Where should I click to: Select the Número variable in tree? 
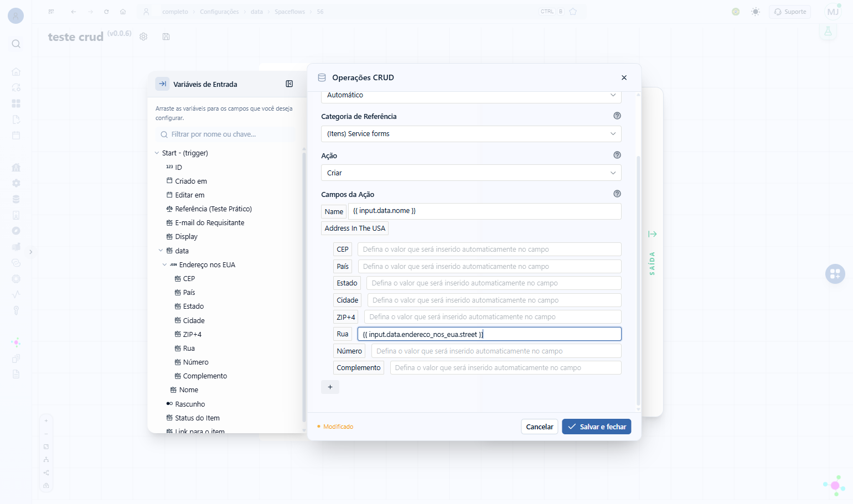(x=196, y=362)
